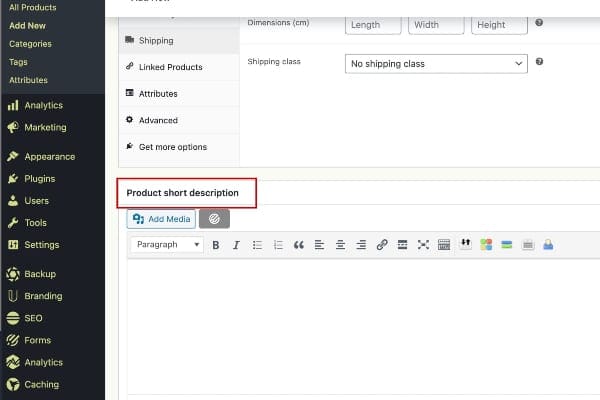Align text to center

(340, 245)
